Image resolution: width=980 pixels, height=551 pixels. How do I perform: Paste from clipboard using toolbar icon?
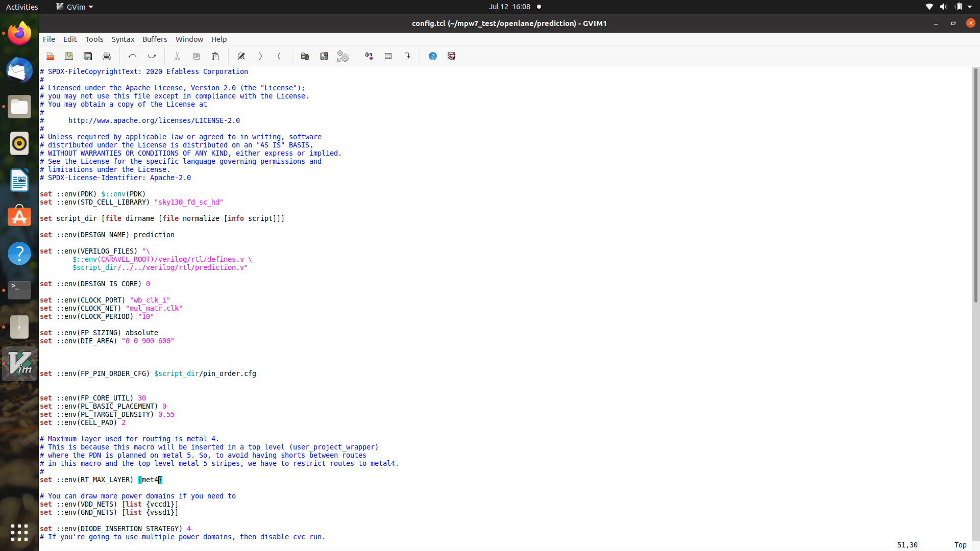point(215,56)
